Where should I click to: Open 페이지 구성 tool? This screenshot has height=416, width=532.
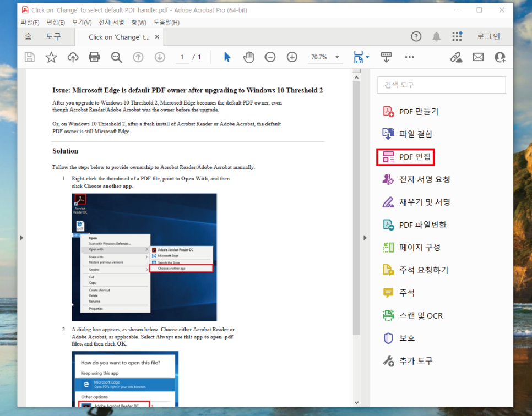click(x=411, y=248)
